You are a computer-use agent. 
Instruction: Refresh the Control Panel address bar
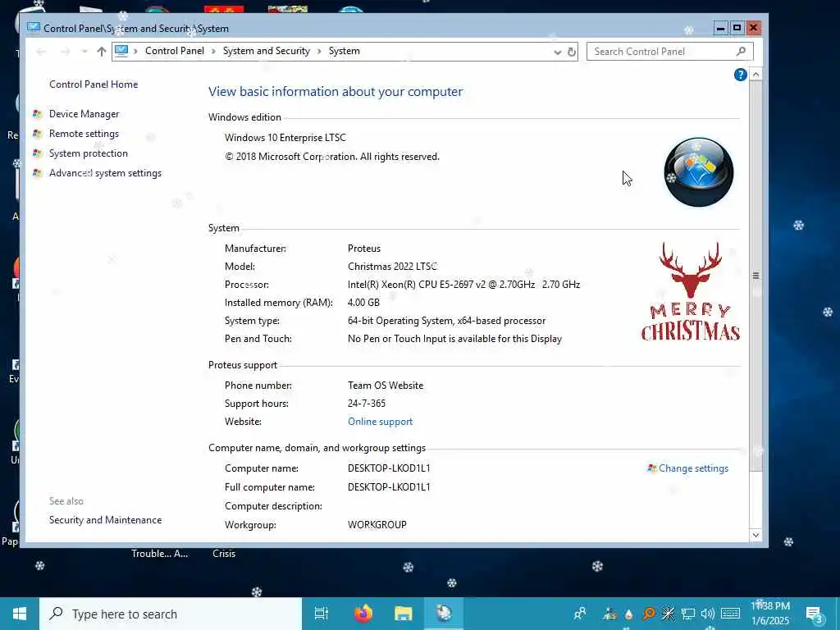pos(572,52)
